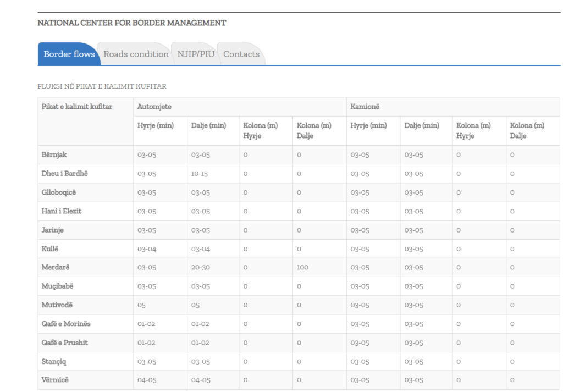
Task: Open the NJIP/PIU tab
Action: [196, 54]
